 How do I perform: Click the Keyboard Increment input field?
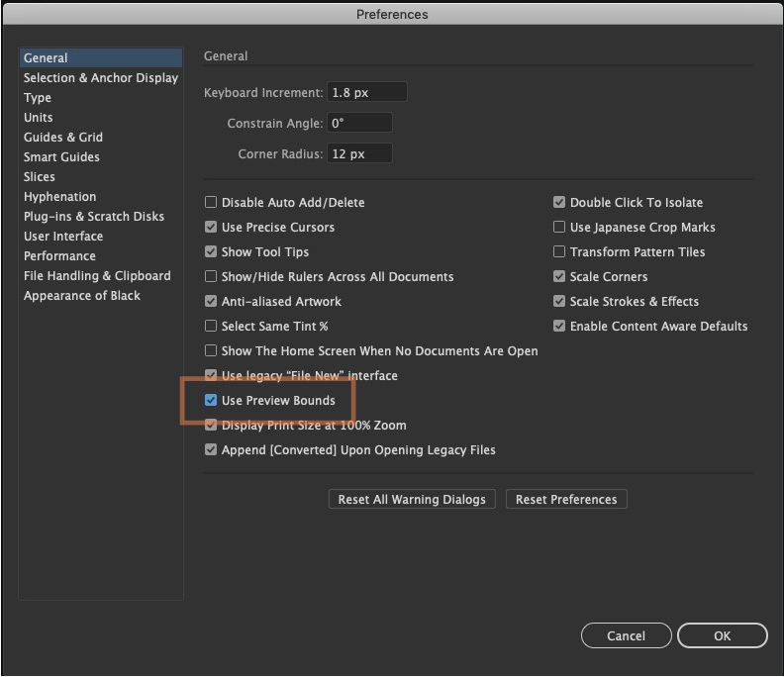coord(367,92)
